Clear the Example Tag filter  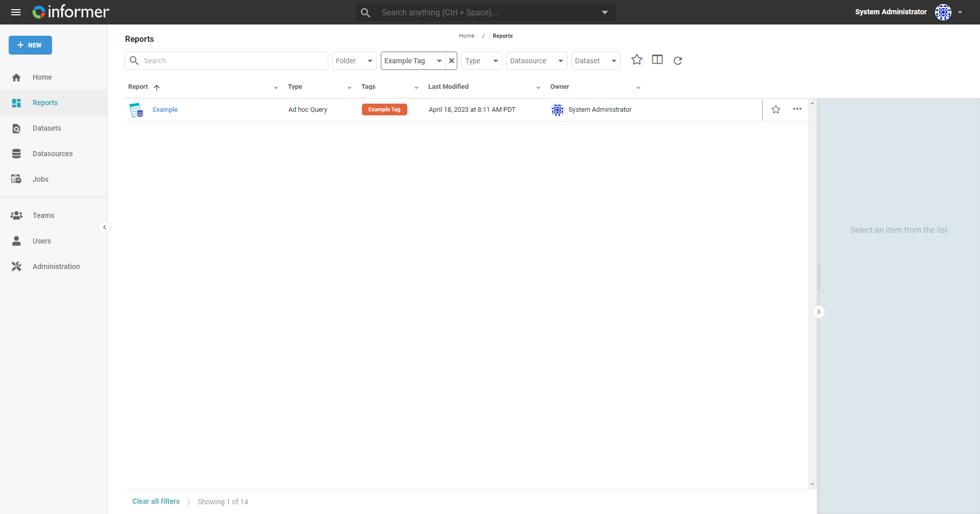(452, 61)
